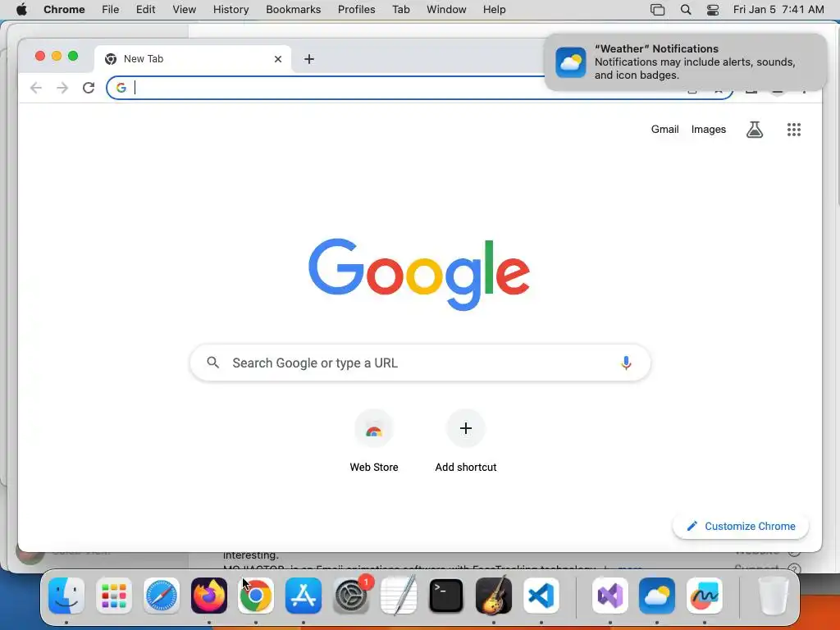Open Visual Studio from the Dock
This screenshot has width=840, height=630.
coord(609,596)
